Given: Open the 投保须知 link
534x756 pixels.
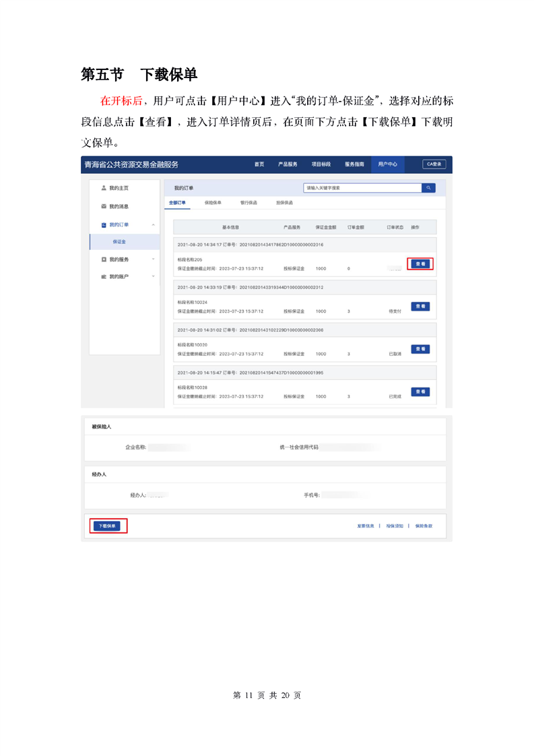Looking at the screenshot, I should [x=395, y=526].
